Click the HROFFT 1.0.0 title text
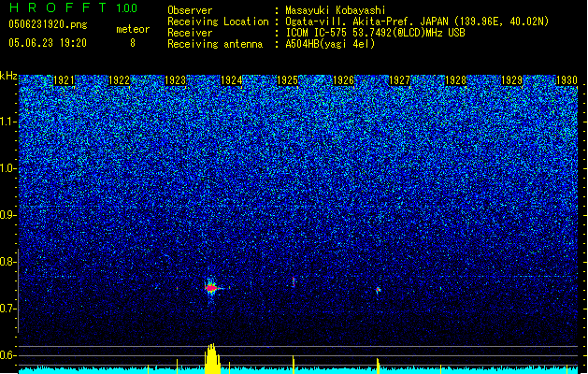The image size is (588, 374). (74, 7)
